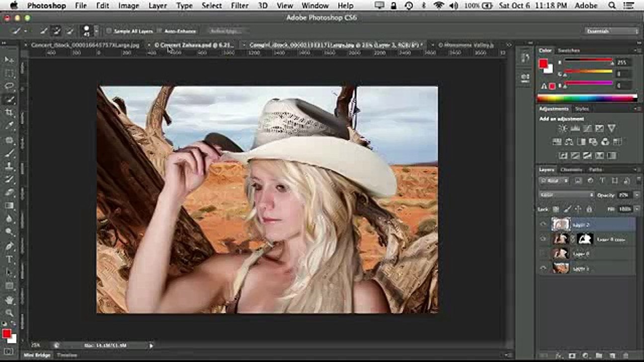This screenshot has width=644, height=362.
Task: Open the Select menu
Action: pos(211,6)
